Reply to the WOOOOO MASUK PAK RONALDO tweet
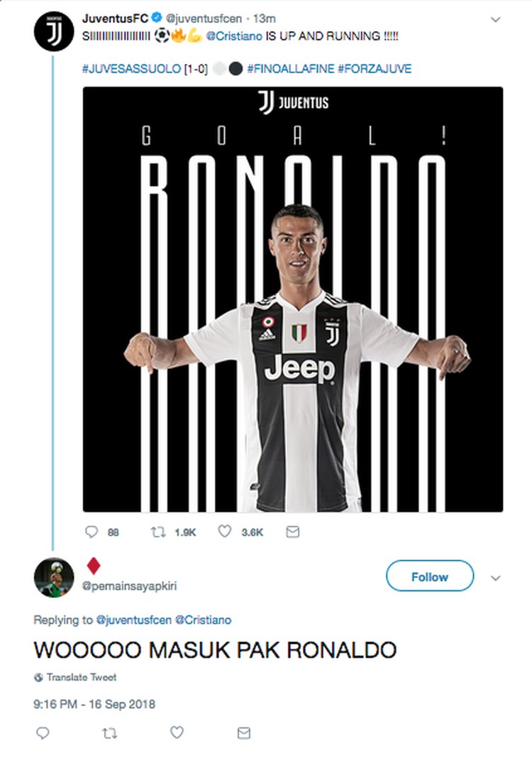The height and width of the screenshot is (765, 532). (x=42, y=733)
